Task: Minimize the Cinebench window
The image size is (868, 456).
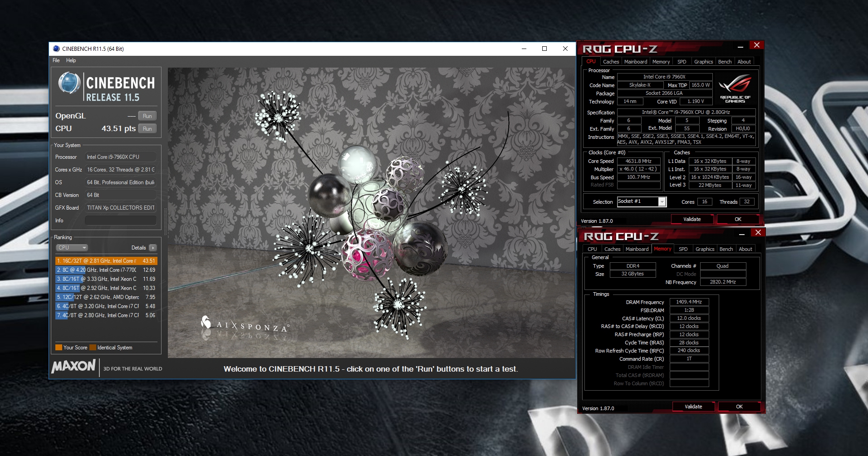Action: tap(524, 49)
